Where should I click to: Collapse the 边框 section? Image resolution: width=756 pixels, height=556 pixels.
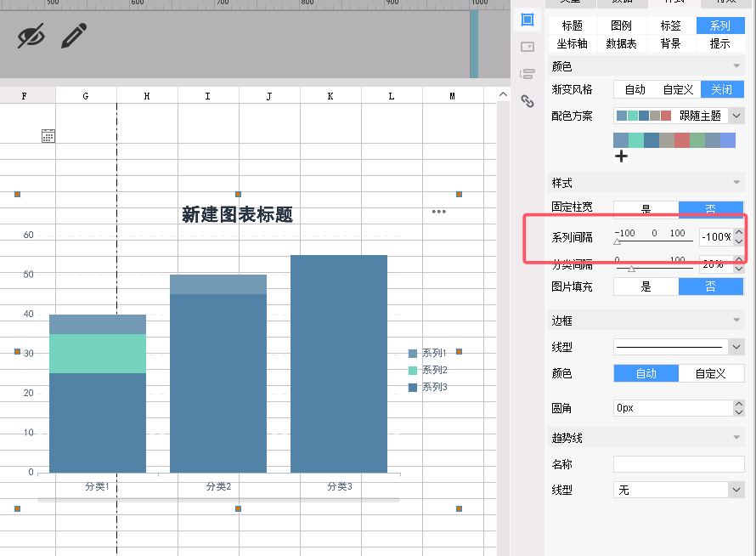tap(736, 321)
